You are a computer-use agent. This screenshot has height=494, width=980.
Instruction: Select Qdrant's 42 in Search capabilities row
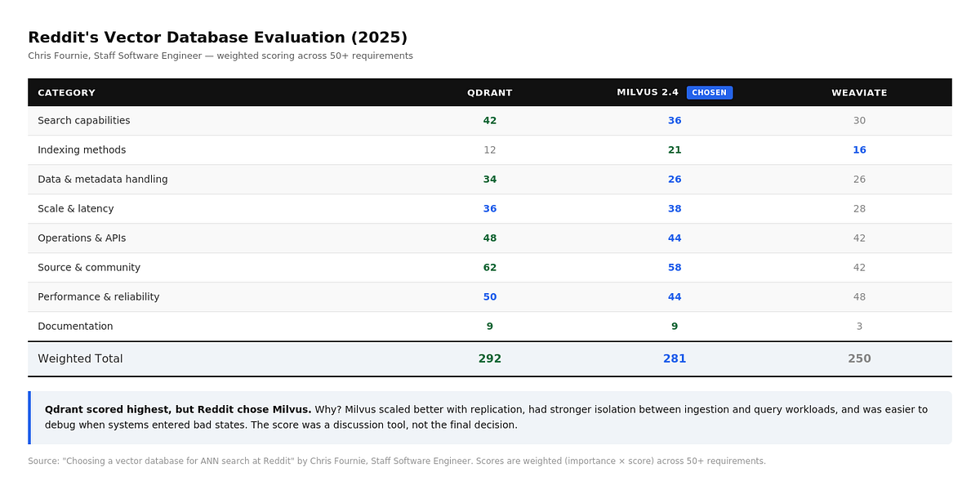490,120
